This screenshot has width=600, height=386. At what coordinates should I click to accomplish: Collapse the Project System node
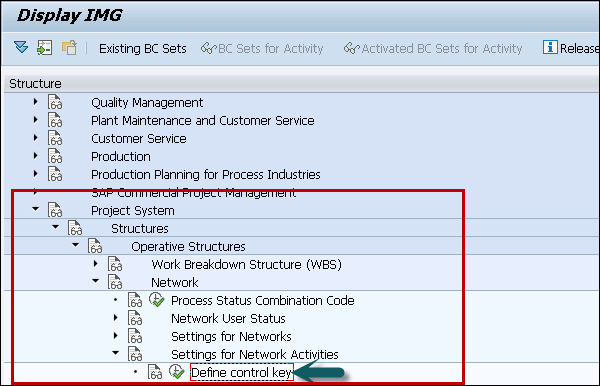tap(36, 209)
